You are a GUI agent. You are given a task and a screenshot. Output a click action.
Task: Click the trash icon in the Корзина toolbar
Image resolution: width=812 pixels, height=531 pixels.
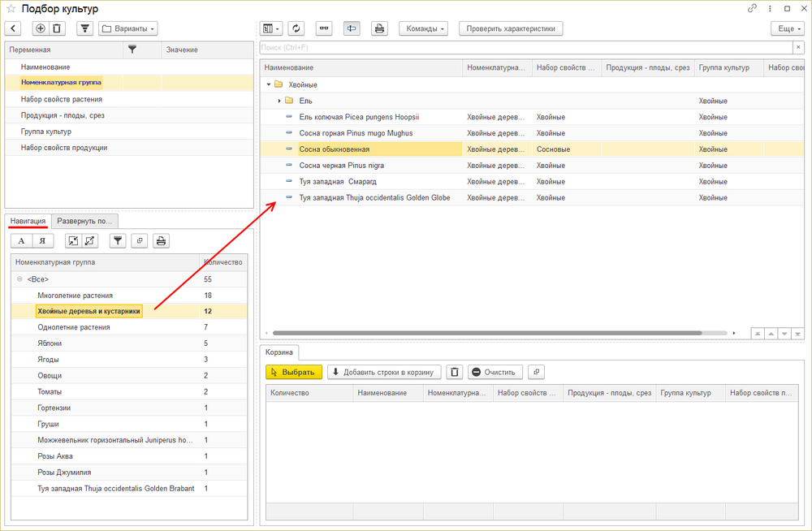click(x=455, y=372)
